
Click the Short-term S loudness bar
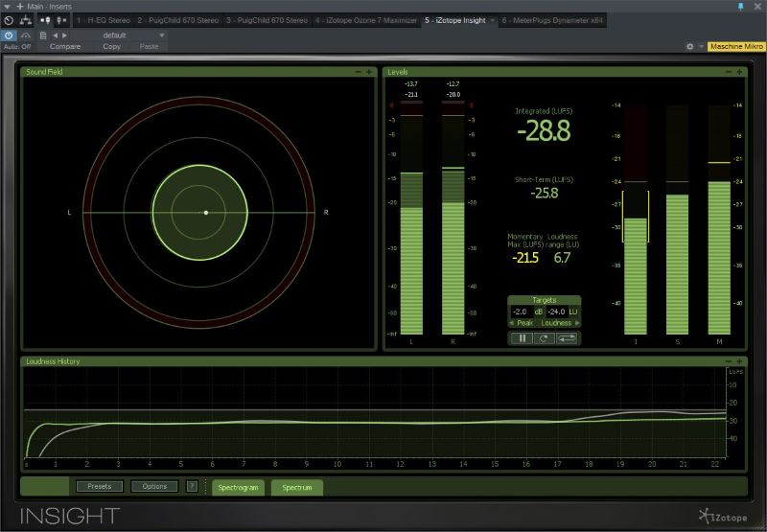tap(677, 220)
